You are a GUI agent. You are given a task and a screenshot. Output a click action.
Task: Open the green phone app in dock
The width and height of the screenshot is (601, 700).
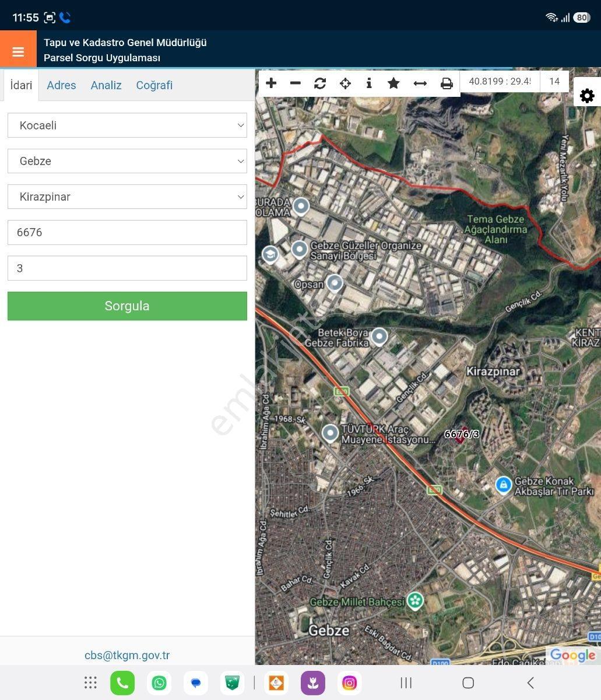(122, 683)
